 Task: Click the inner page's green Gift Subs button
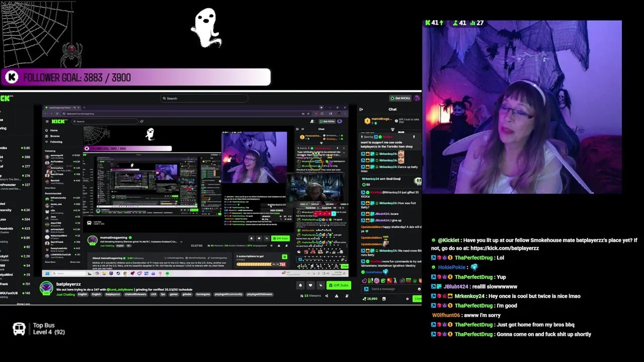(280, 238)
